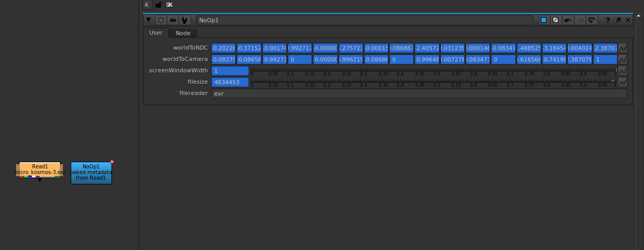Open animation menu for worldToCamera
The image size is (644, 250).
tap(622, 59)
